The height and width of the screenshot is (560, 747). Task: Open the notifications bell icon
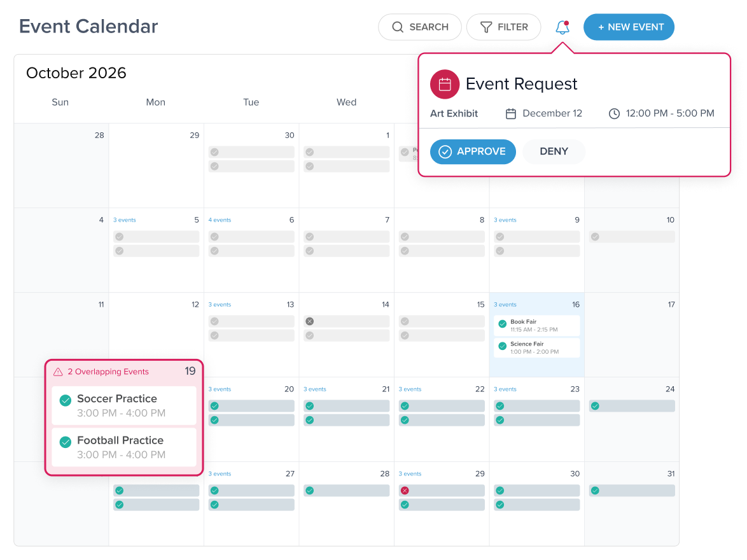coord(562,27)
